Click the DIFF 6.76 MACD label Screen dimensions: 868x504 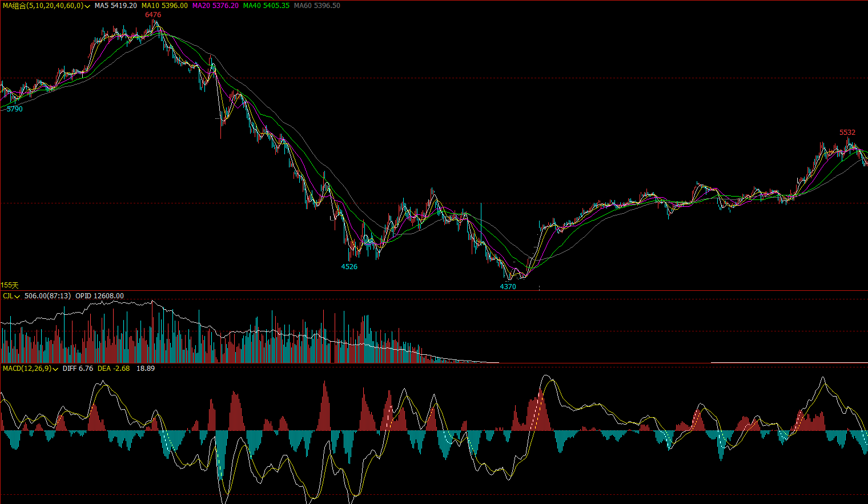pos(78,369)
